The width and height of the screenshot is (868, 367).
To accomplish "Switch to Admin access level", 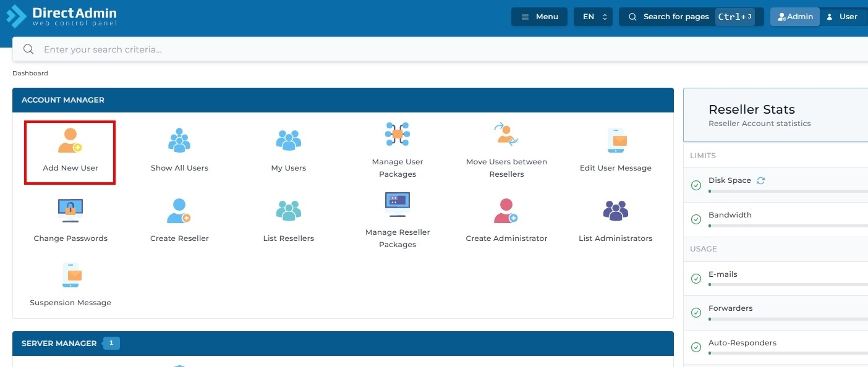I will pyautogui.click(x=794, y=17).
